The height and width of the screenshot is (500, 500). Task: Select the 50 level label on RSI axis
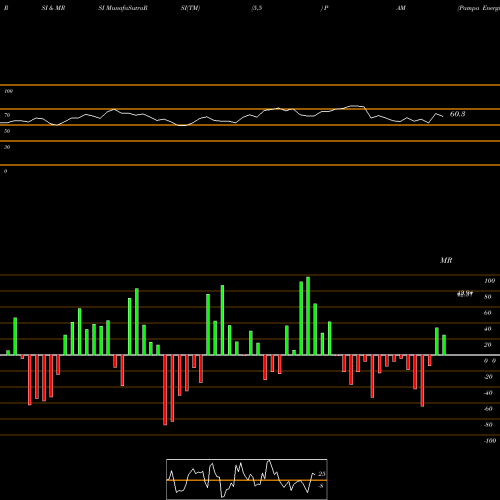click(x=7, y=131)
